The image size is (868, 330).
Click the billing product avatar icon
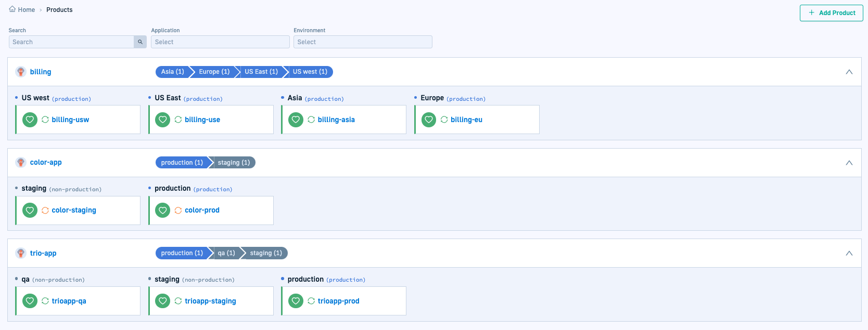tap(21, 72)
